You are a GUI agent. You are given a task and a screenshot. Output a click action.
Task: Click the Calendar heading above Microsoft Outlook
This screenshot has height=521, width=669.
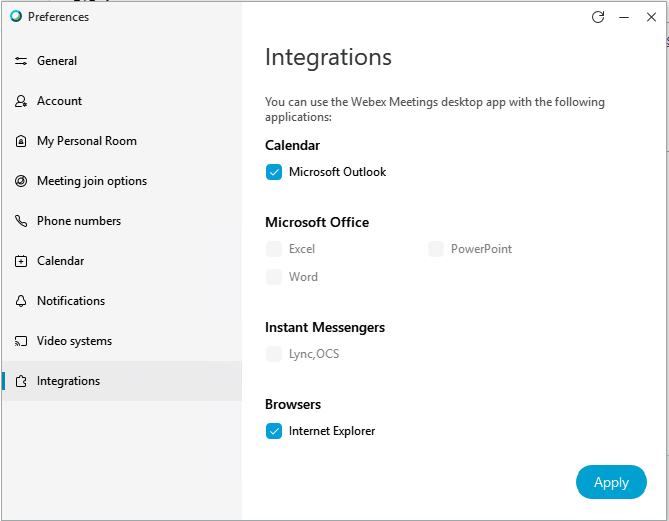tap(292, 146)
